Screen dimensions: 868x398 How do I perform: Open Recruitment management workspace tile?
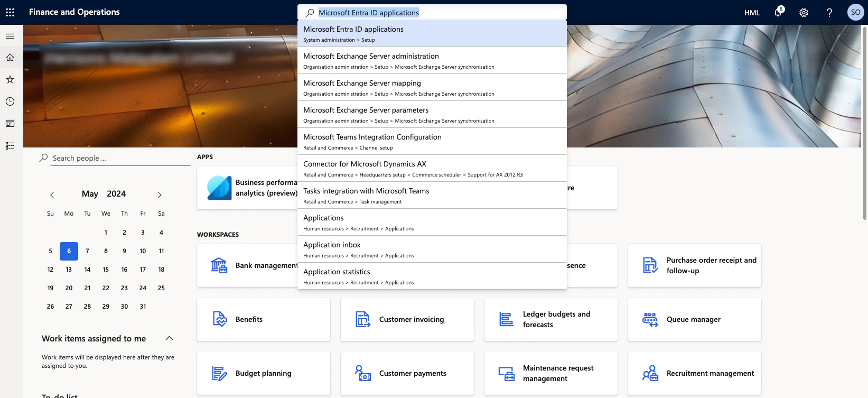[x=695, y=373]
